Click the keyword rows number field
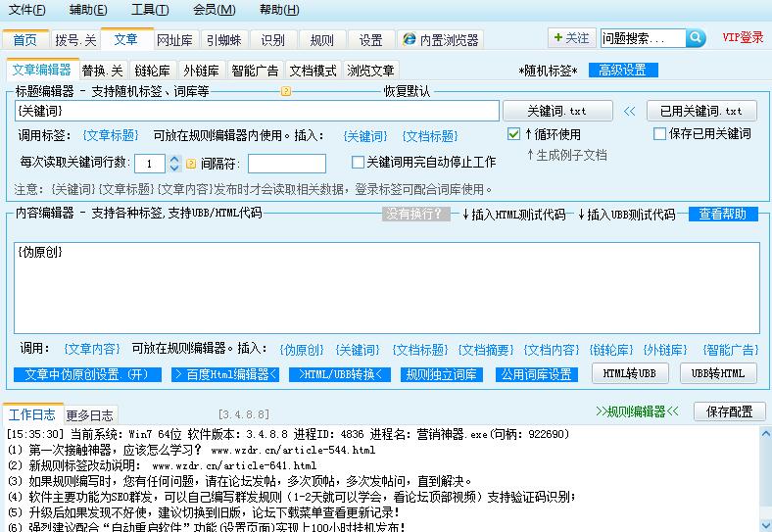 pos(150,164)
